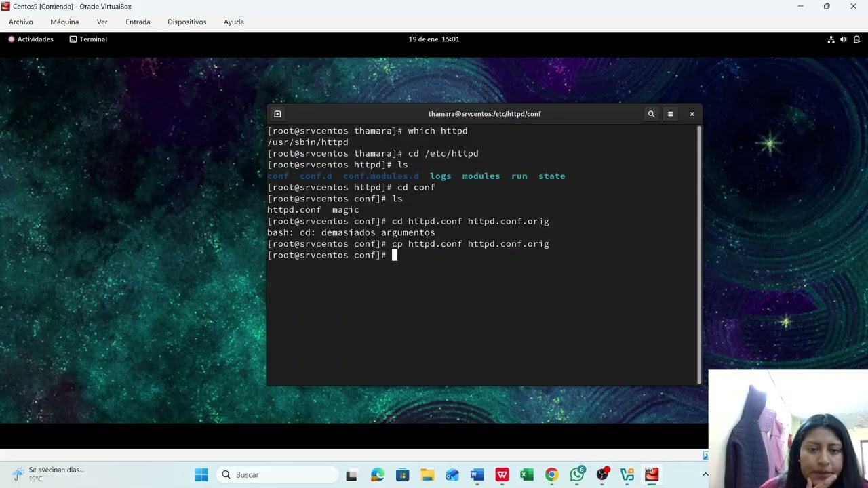Click the GNOME volume icon
868x488 pixels.
click(x=844, y=39)
